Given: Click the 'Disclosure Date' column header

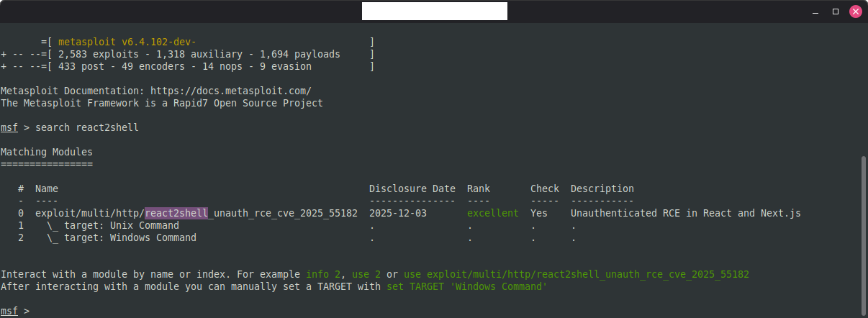Looking at the screenshot, I should point(412,188).
